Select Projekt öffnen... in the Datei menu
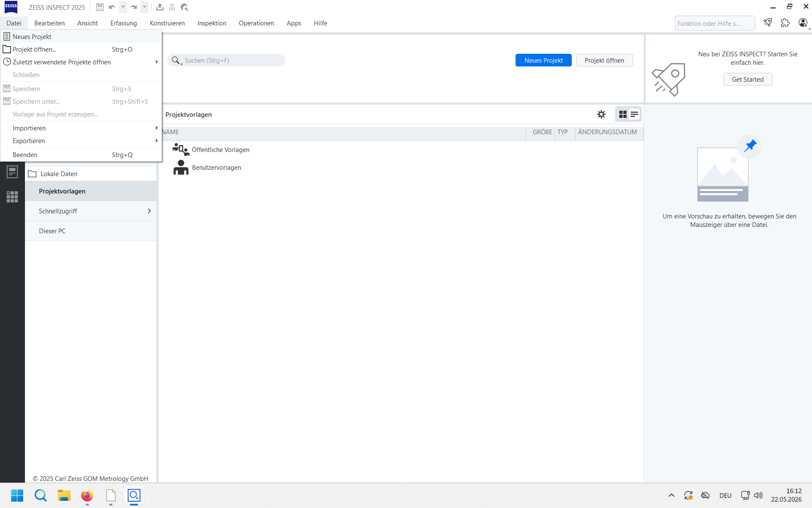This screenshot has height=508, width=812. 81,49
